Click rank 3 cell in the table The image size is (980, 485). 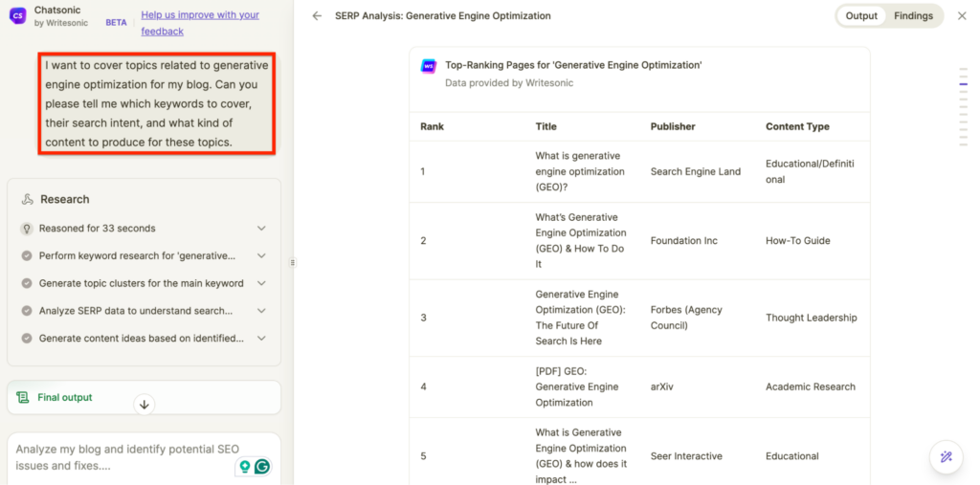click(423, 318)
